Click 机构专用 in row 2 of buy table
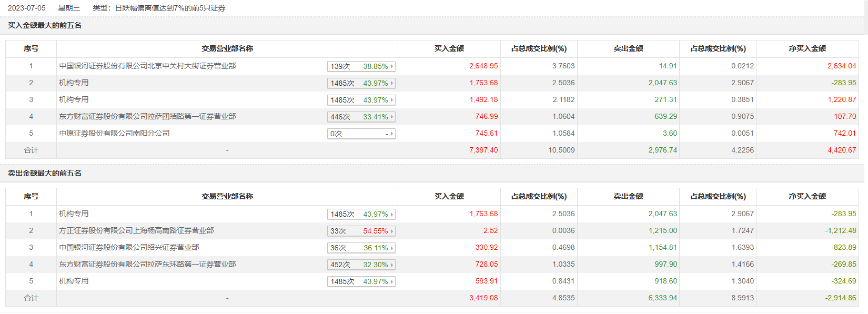The image size is (868, 314). click(x=74, y=83)
